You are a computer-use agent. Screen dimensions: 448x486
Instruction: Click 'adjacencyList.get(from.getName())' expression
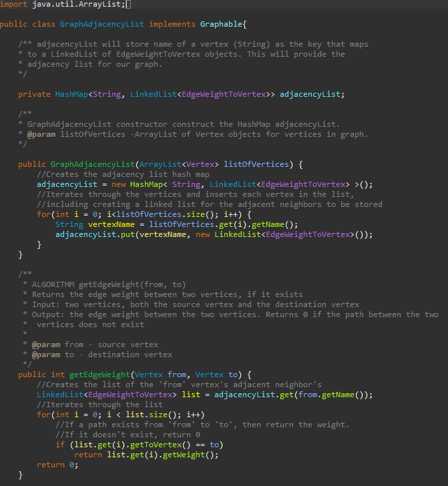point(291,395)
